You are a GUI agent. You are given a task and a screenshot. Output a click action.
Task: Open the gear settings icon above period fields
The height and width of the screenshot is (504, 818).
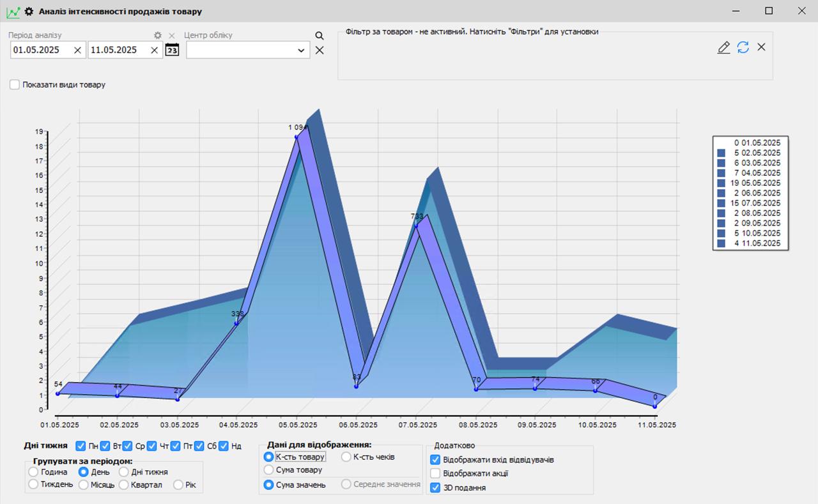pyautogui.click(x=157, y=36)
